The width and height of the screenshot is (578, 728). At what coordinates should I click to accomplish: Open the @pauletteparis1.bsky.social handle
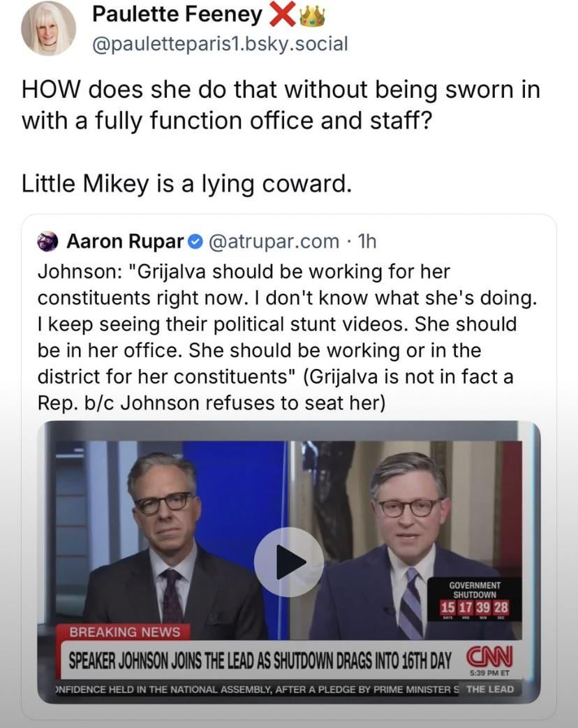(x=220, y=44)
